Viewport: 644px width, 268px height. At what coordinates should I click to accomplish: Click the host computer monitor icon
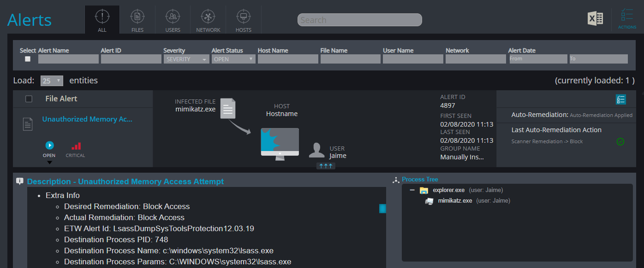click(280, 144)
